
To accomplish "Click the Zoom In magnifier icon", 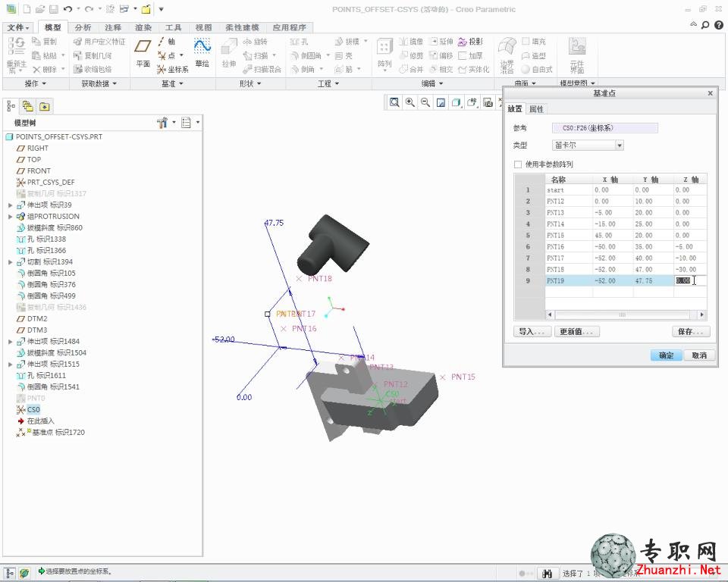I will coord(410,102).
